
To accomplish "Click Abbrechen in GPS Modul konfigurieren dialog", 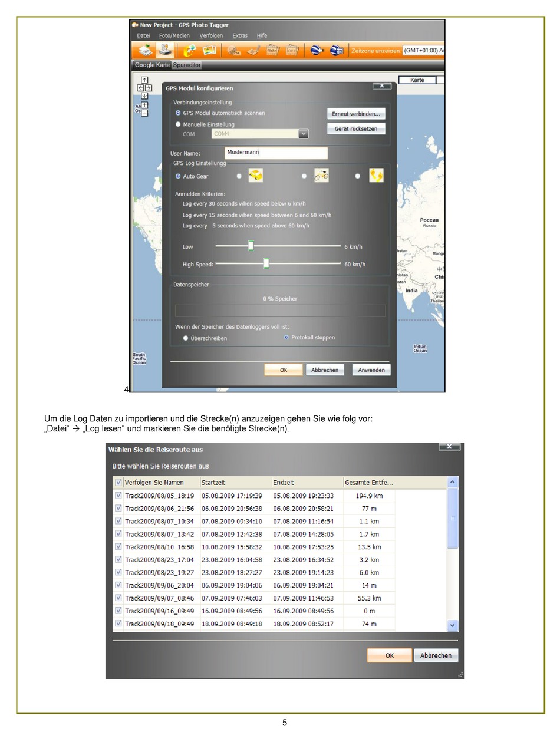I will coord(325,370).
